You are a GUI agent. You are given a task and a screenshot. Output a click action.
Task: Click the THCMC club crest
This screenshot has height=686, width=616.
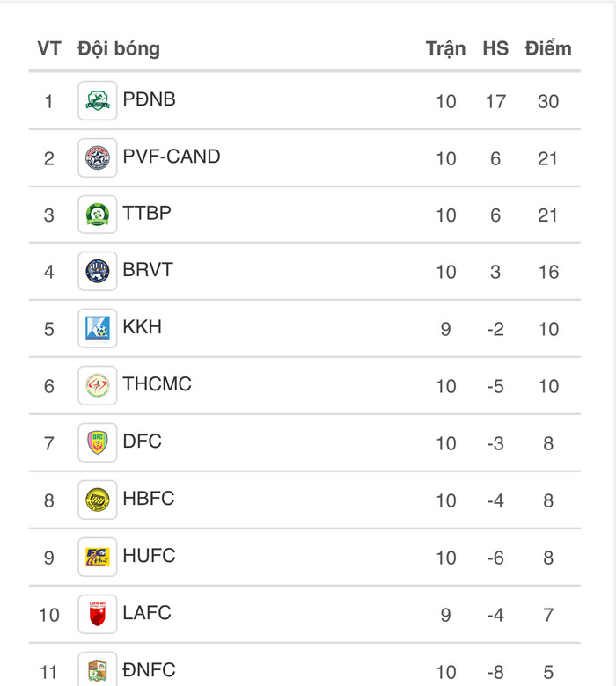point(97,385)
